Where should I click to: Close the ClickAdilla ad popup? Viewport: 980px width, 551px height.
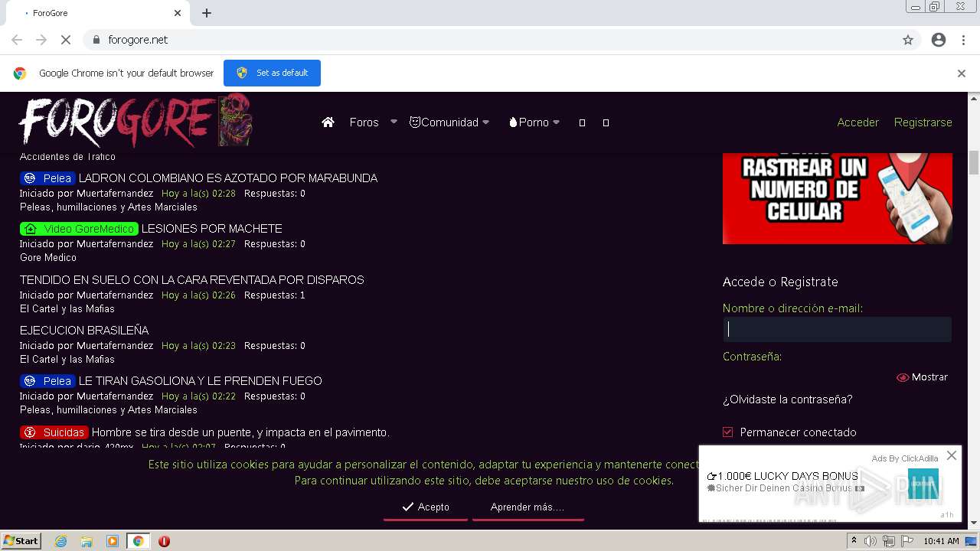pyautogui.click(x=951, y=455)
